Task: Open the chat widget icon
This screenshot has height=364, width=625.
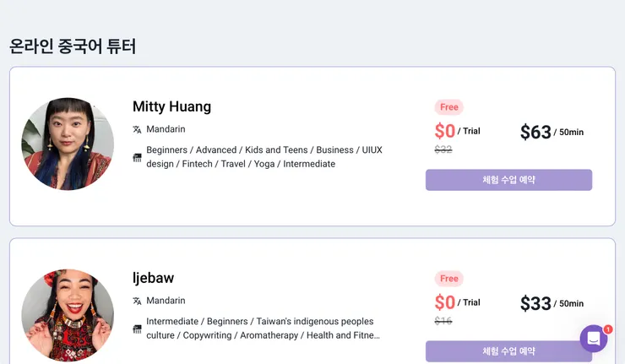Action: [593, 339]
